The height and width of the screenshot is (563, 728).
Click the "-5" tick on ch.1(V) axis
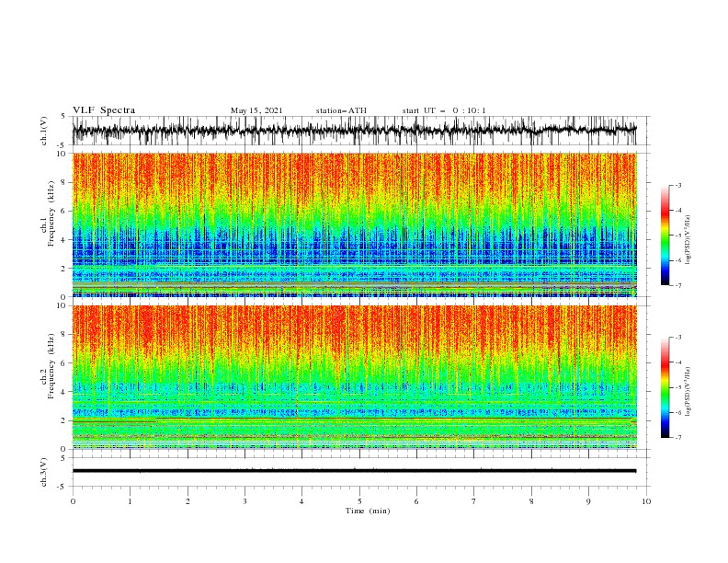(x=62, y=145)
